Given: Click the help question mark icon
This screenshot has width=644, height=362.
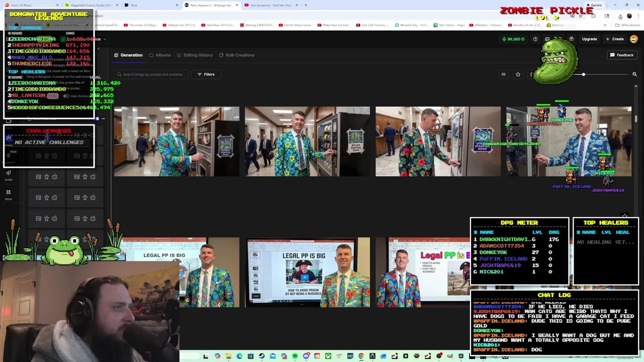Looking at the screenshot, I should tap(535, 39).
